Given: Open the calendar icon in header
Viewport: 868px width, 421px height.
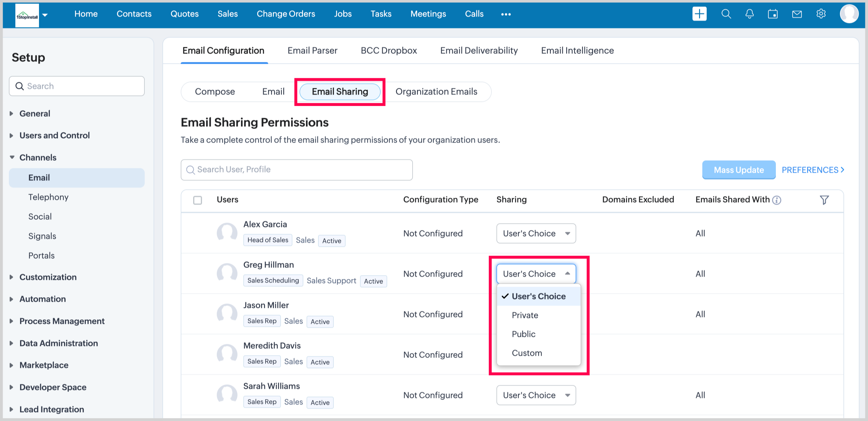Looking at the screenshot, I should tap(773, 14).
